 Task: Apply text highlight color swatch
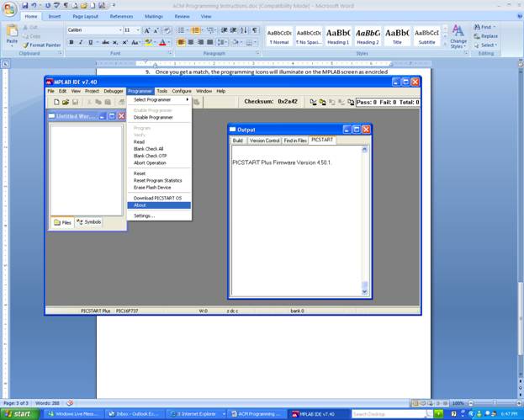click(x=148, y=42)
